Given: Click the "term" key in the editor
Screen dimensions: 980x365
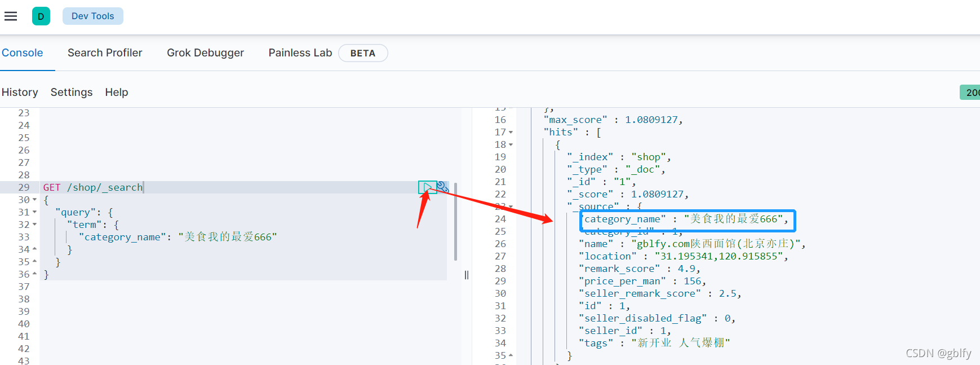Looking at the screenshot, I should coord(85,225).
